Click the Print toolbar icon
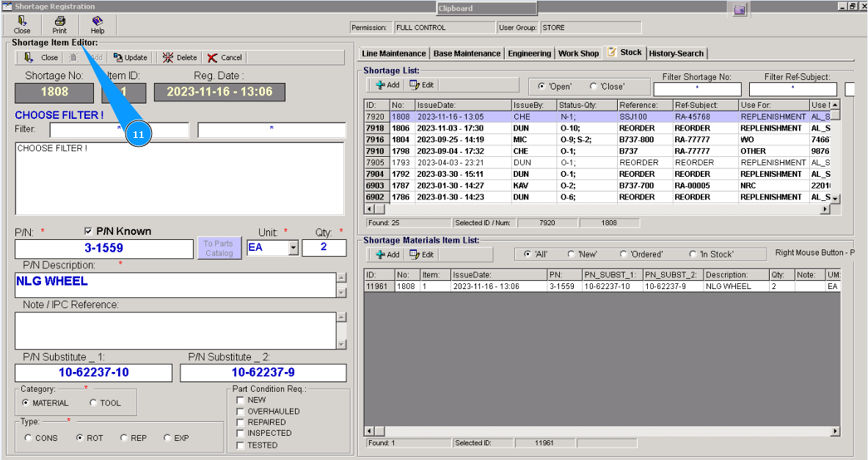Screen dimensions: 868x460 click(x=59, y=25)
